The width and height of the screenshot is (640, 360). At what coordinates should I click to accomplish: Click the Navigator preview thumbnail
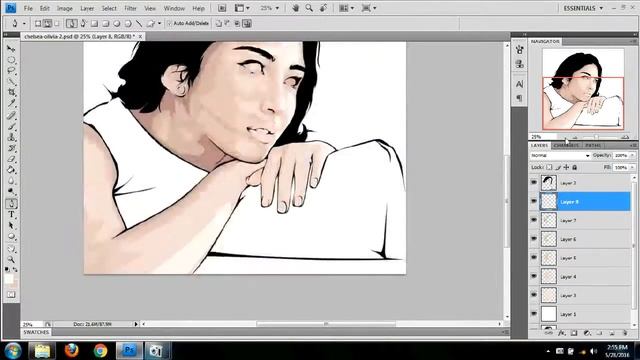pos(583,90)
